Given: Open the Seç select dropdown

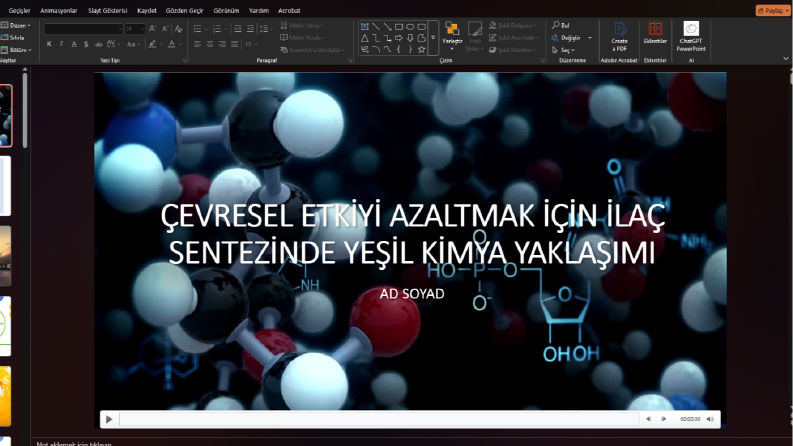Looking at the screenshot, I should [x=563, y=50].
